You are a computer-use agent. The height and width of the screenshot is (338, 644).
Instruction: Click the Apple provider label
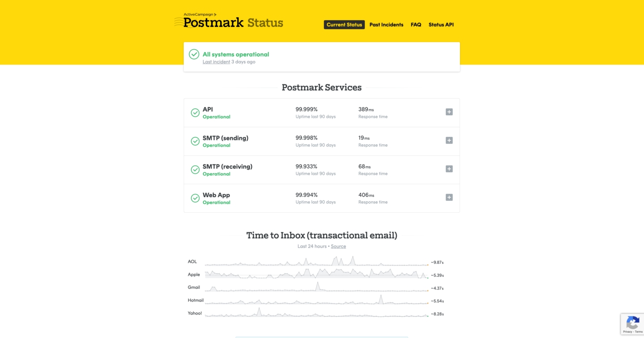[x=194, y=275]
